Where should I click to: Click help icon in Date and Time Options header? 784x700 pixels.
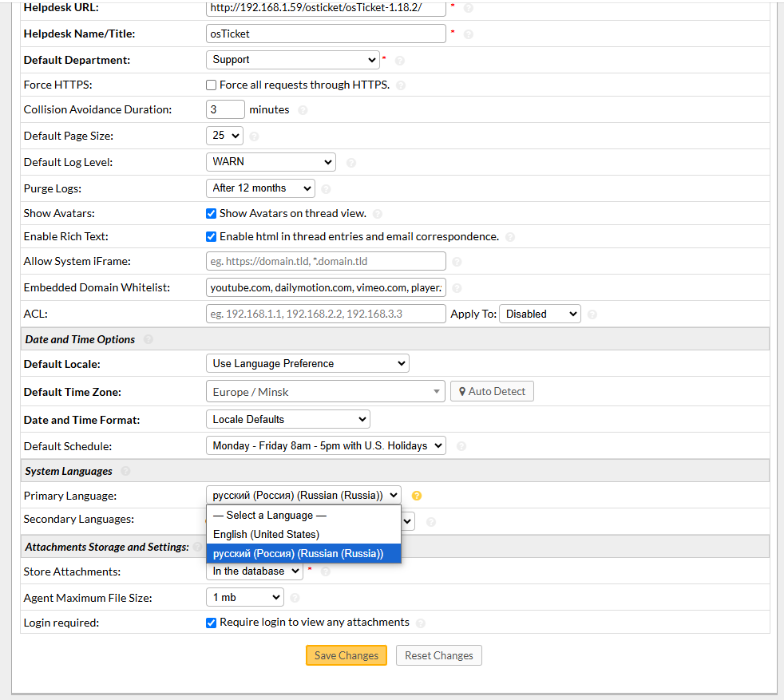[x=148, y=339]
